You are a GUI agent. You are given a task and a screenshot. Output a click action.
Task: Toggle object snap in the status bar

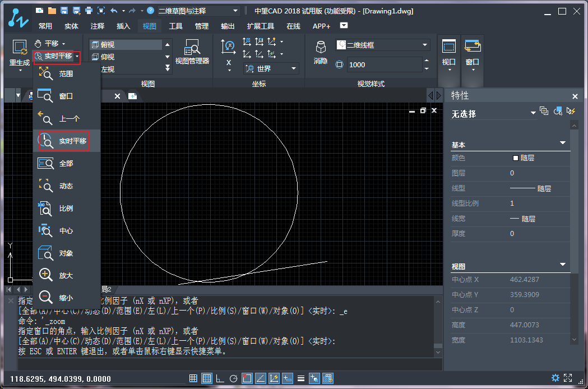coord(247,378)
